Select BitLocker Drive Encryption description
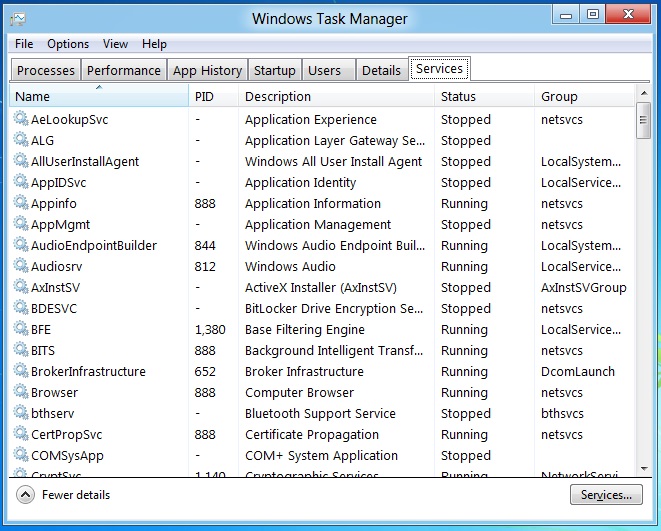The image size is (661, 531). tap(334, 309)
